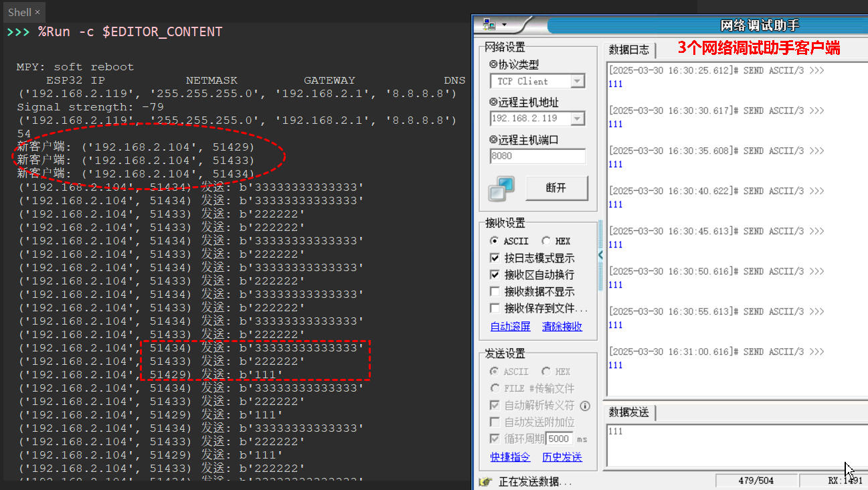Click the connection status monitor icon

click(x=501, y=189)
